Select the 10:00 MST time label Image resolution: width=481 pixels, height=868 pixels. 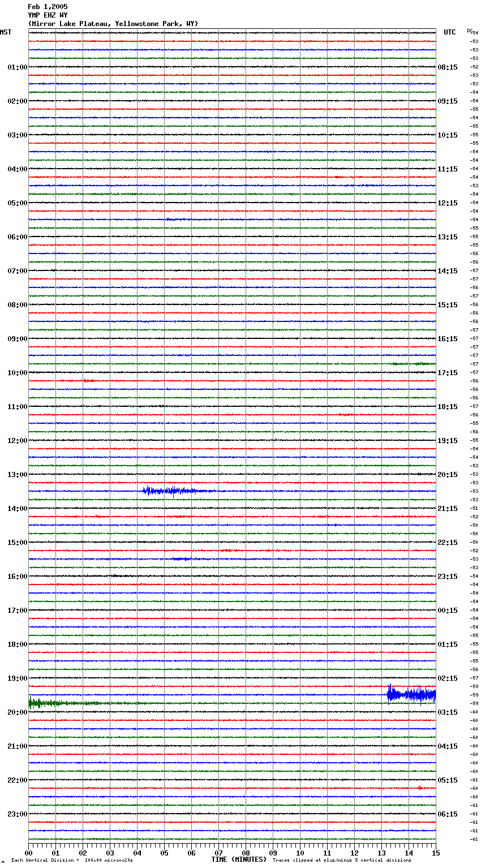pyautogui.click(x=18, y=373)
